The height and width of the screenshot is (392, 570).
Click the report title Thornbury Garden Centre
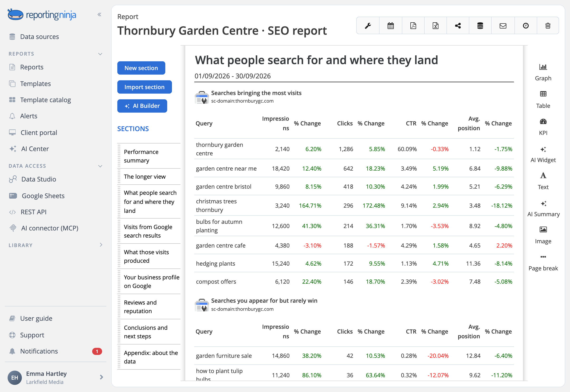pos(222,31)
